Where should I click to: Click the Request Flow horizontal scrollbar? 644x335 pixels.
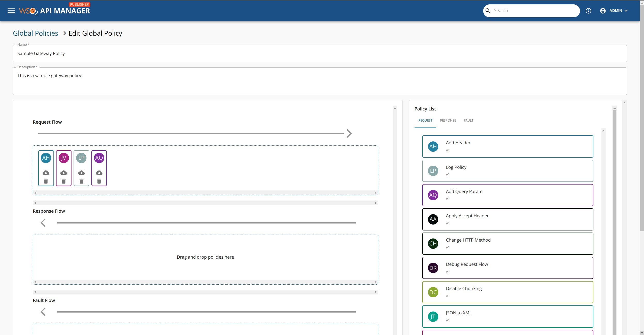click(205, 193)
